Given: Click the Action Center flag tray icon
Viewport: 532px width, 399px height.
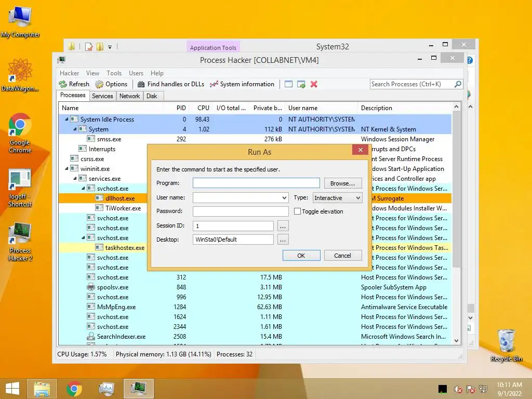Looking at the screenshot, I should click(471, 389).
